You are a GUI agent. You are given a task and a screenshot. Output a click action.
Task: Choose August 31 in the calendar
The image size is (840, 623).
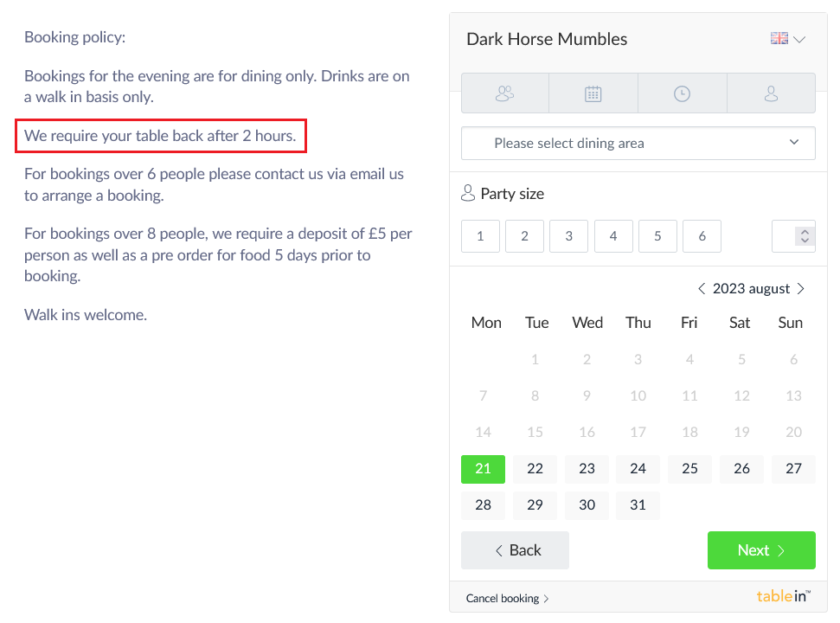pos(638,505)
